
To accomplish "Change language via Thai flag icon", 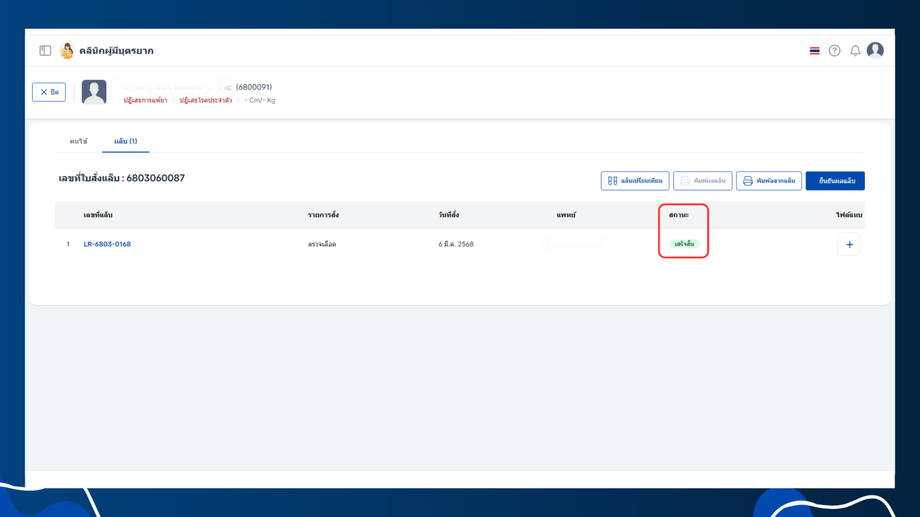I will (x=814, y=51).
